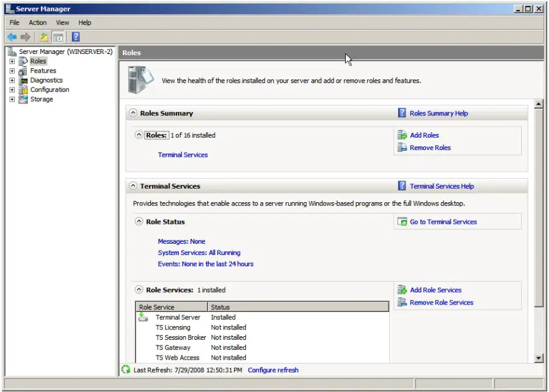This screenshot has height=392, width=549.
Task: Click the Up one level folder icon
Action: coord(43,37)
